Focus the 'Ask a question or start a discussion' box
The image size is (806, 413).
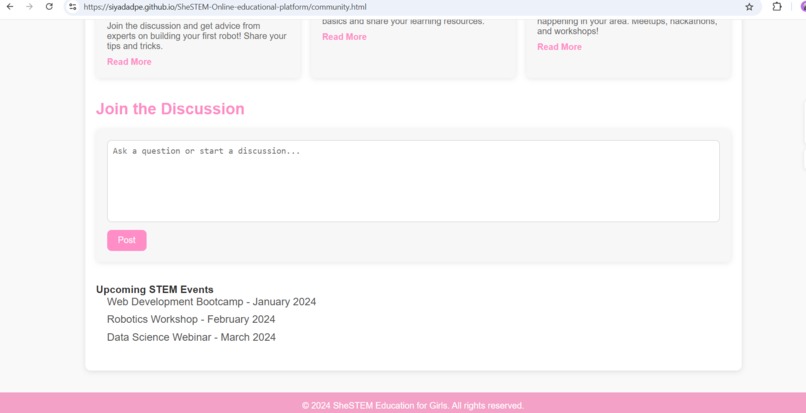[x=413, y=181]
